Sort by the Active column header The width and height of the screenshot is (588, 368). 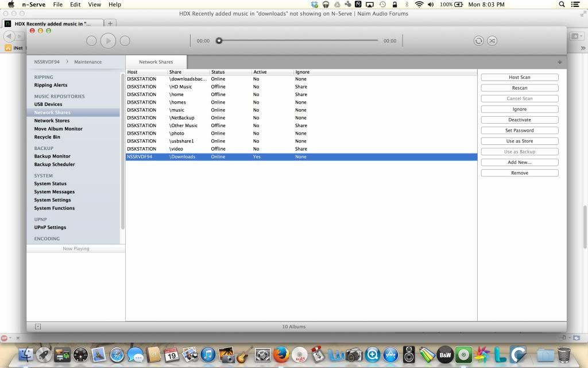(x=272, y=72)
